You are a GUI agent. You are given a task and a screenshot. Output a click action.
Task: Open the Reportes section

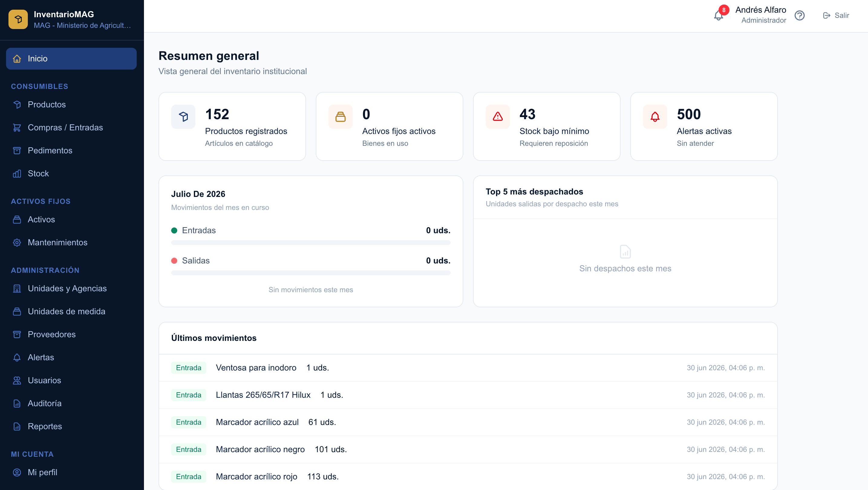[x=71, y=426]
